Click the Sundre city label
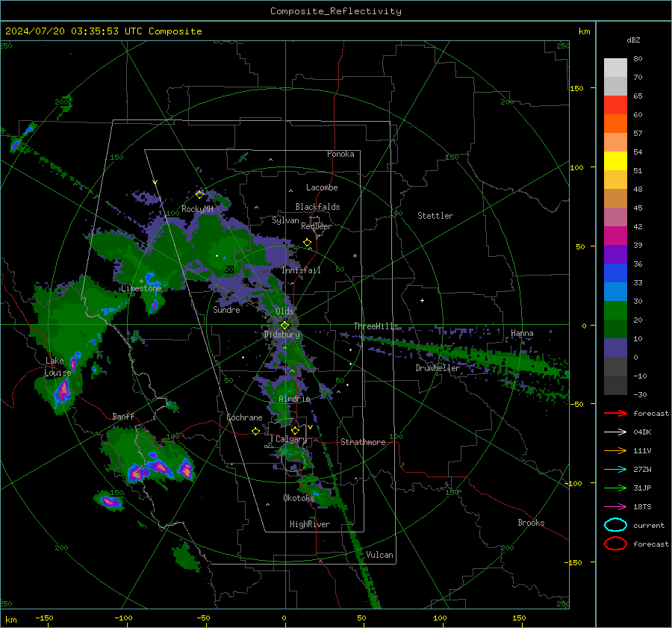672x628 pixels. point(226,309)
